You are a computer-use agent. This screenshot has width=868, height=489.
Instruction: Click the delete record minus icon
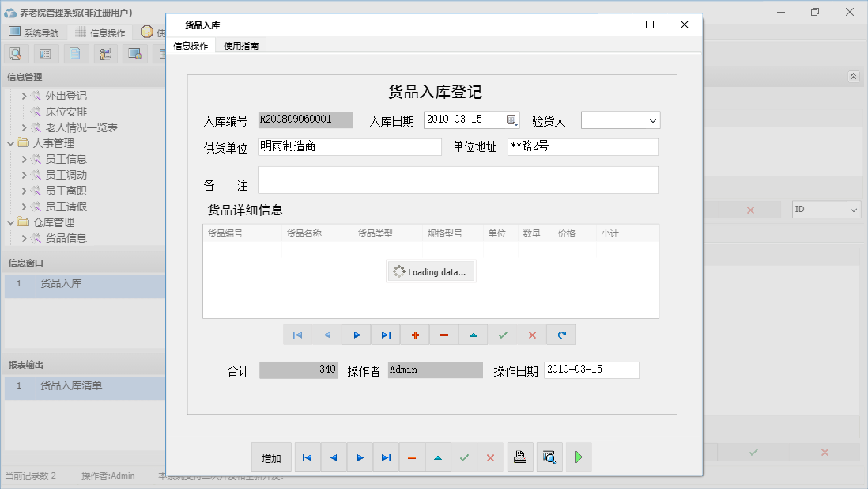coord(443,335)
